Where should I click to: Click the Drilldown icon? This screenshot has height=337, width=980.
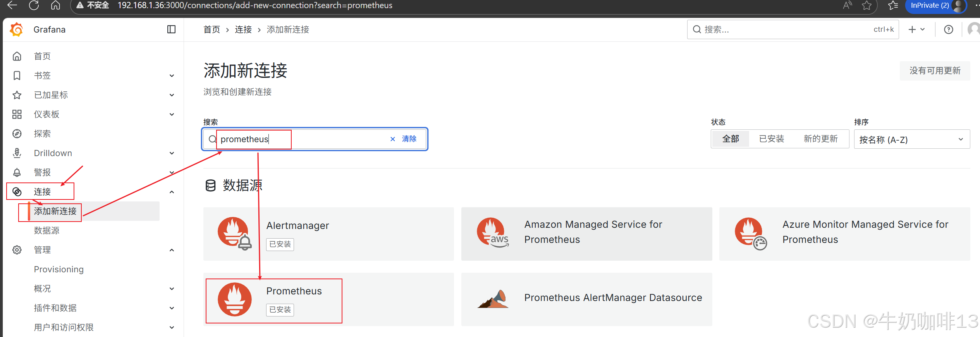click(x=17, y=153)
